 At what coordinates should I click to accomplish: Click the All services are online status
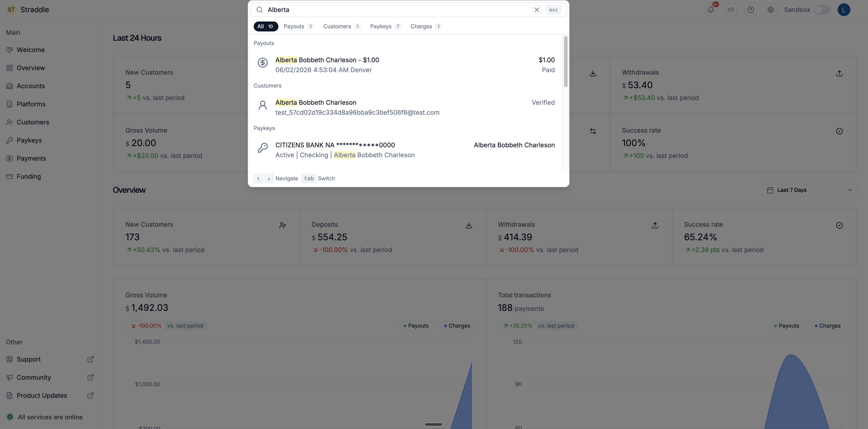[x=44, y=417]
